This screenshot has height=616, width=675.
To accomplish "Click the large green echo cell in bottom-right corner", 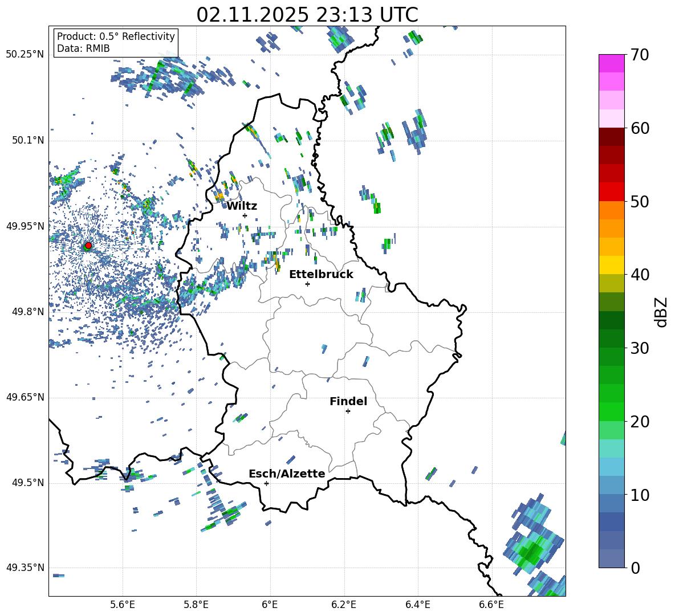I will (532, 552).
